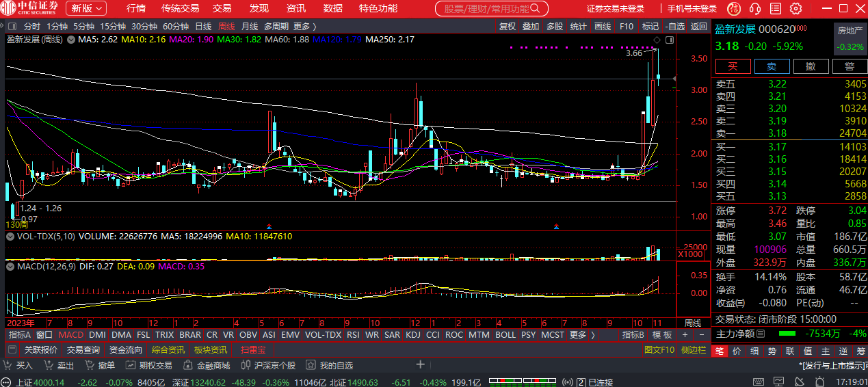Click the 主力净额 detail icon
Image resolution: width=868 pixels, height=387 pixels.
(761, 334)
